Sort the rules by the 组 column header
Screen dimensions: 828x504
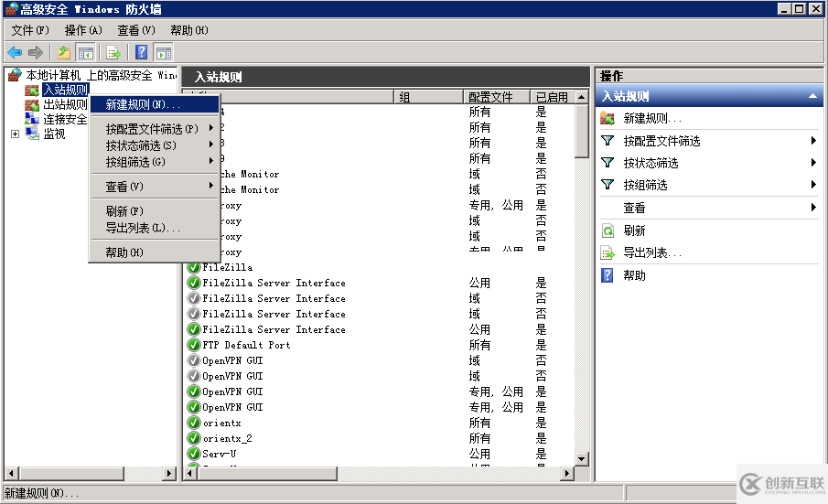pyautogui.click(x=428, y=97)
